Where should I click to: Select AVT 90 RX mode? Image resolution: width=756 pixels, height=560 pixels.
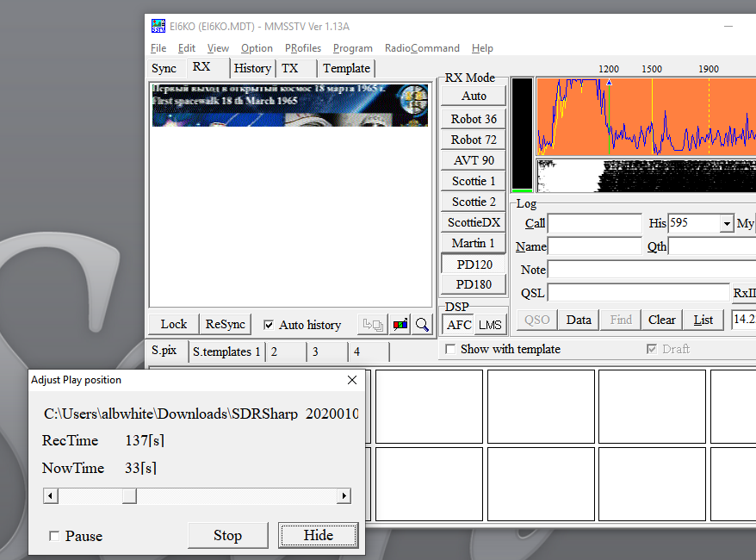[x=474, y=160]
